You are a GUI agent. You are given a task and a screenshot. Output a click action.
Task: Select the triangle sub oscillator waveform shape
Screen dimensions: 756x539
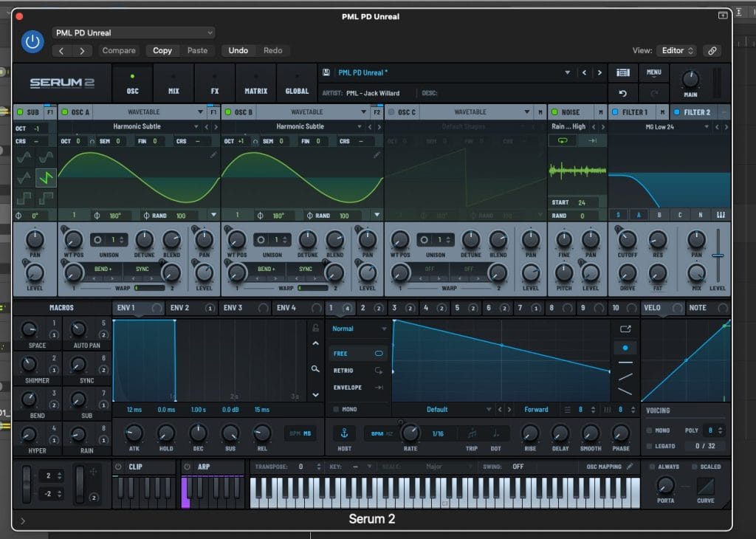point(24,177)
